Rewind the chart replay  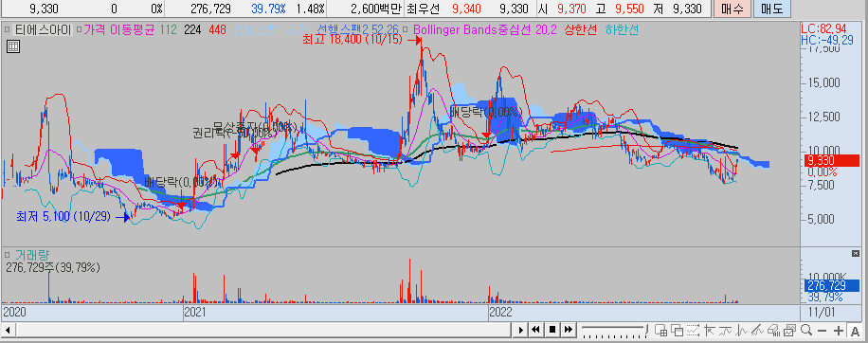pos(535,331)
